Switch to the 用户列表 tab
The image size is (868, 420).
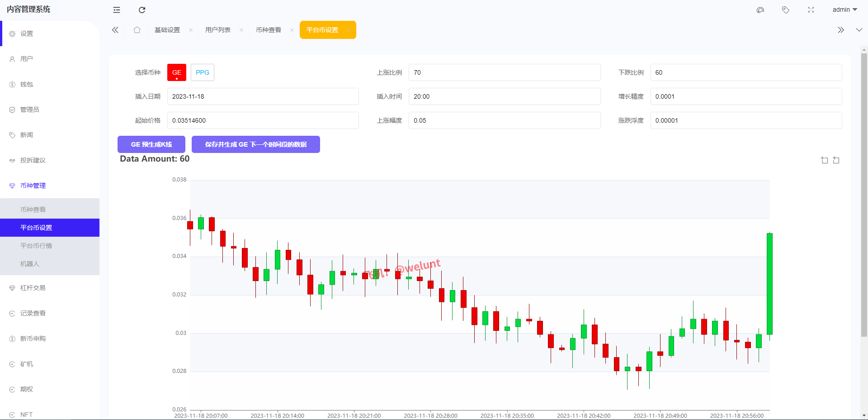pos(218,30)
